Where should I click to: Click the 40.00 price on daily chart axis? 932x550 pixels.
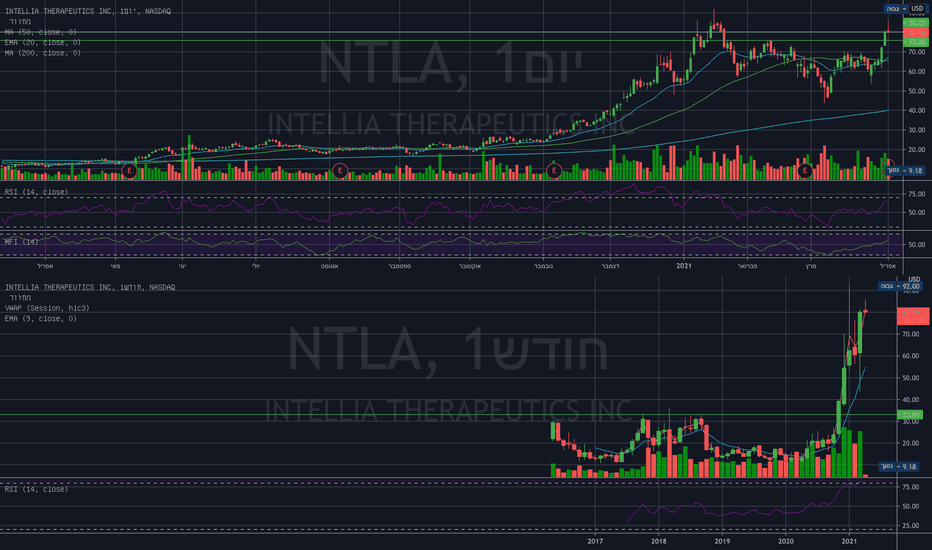pos(916,111)
